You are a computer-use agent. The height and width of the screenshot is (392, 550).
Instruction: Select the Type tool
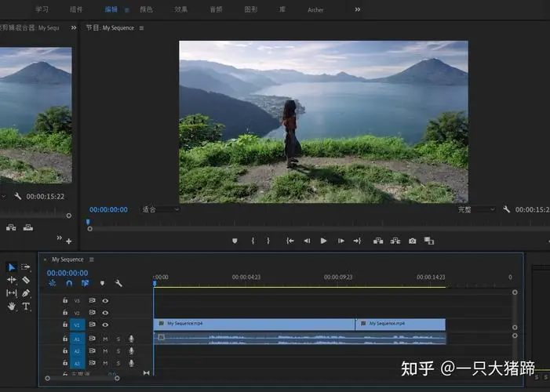26,307
